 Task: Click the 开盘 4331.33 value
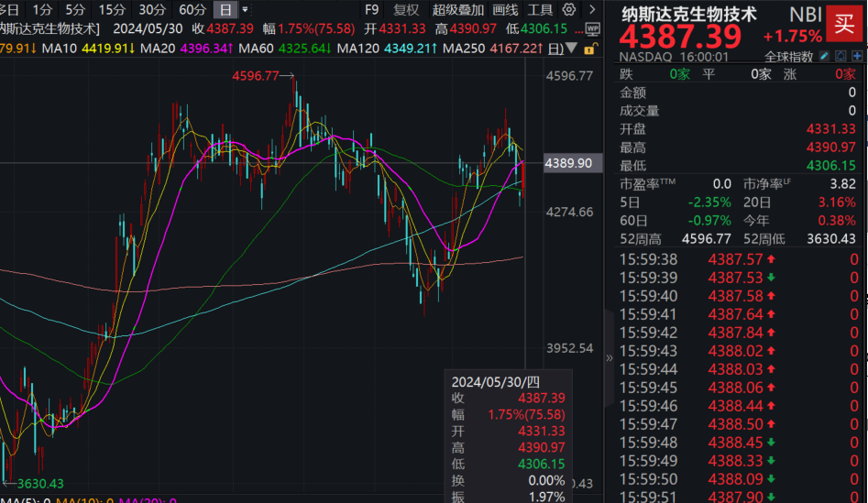(x=831, y=129)
